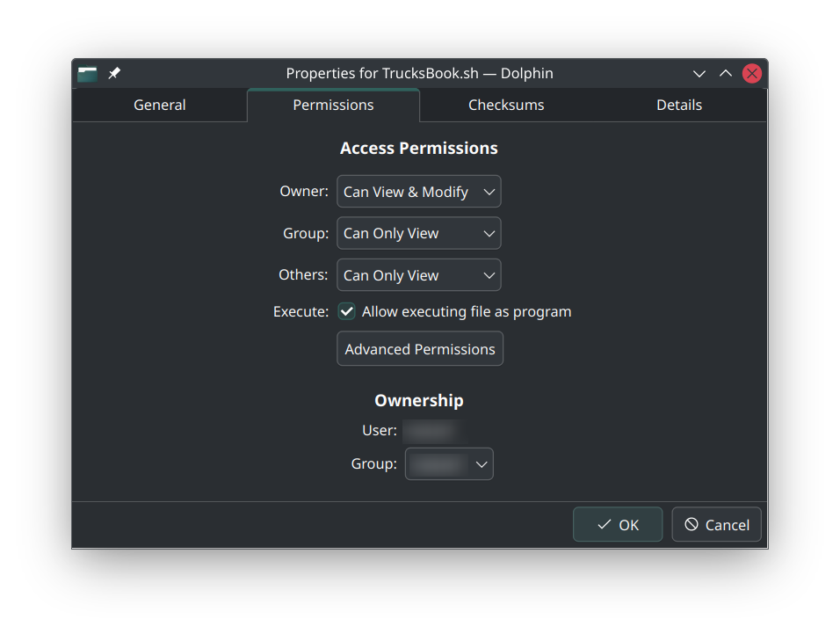
Task: Open the Ownership Group combo box
Action: pos(449,464)
